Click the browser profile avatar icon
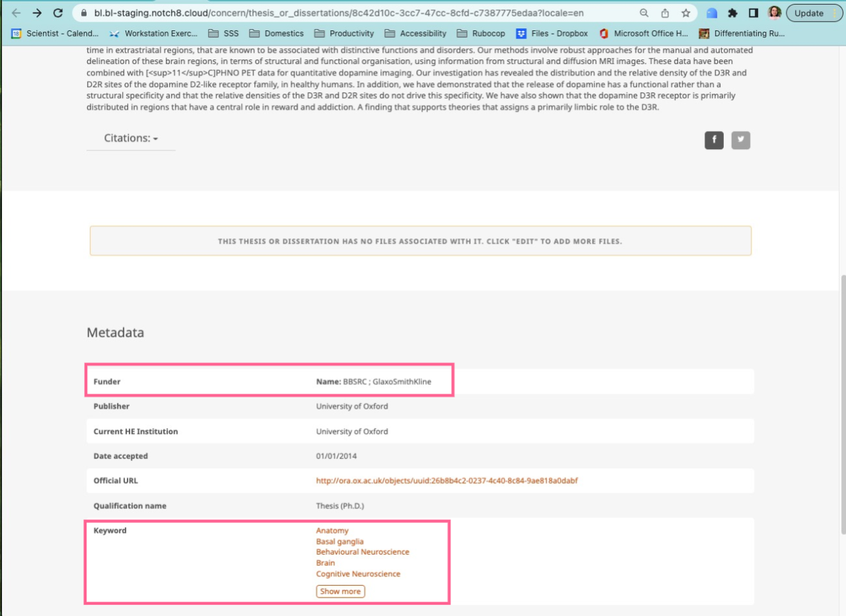 click(x=775, y=13)
